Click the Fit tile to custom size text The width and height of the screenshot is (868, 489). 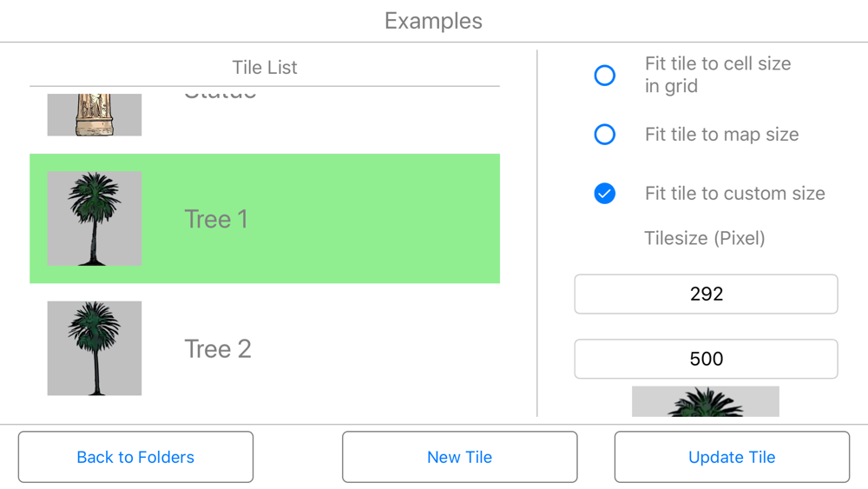[735, 194]
